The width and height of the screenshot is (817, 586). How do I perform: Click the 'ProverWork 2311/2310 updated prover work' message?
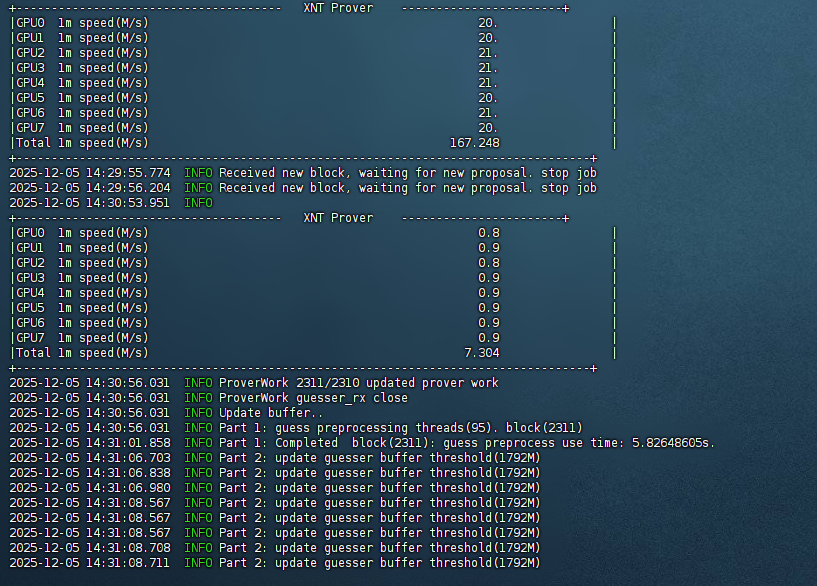coord(358,383)
